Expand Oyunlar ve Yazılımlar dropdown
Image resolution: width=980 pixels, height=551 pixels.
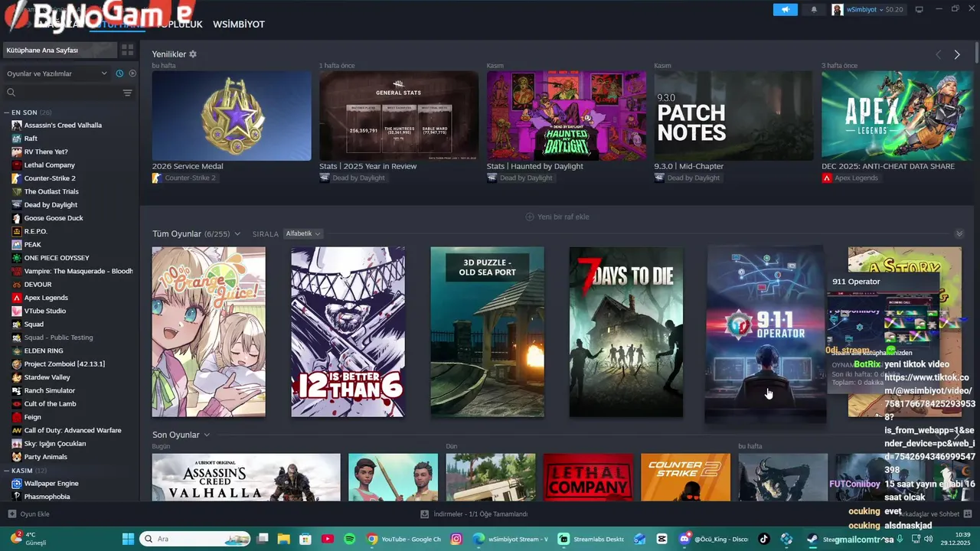coord(57,73)
